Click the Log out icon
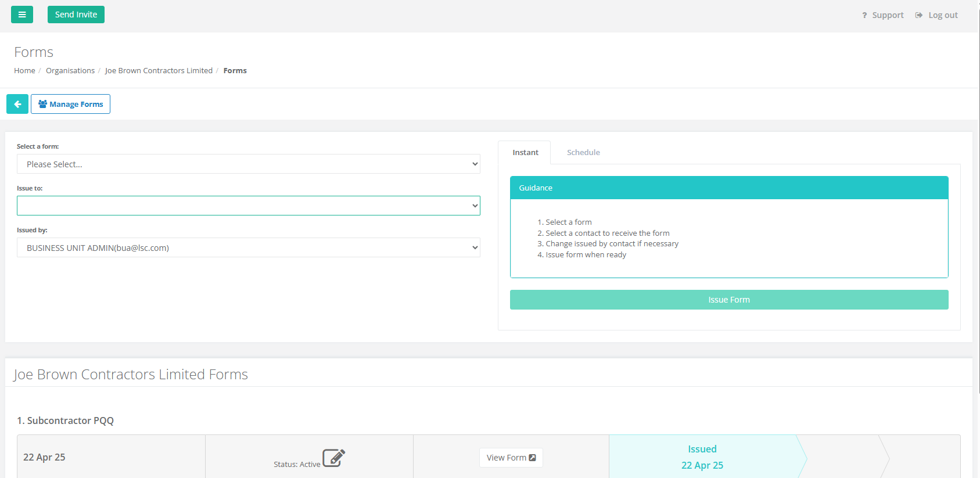980x478 pixels. point(919,15)
